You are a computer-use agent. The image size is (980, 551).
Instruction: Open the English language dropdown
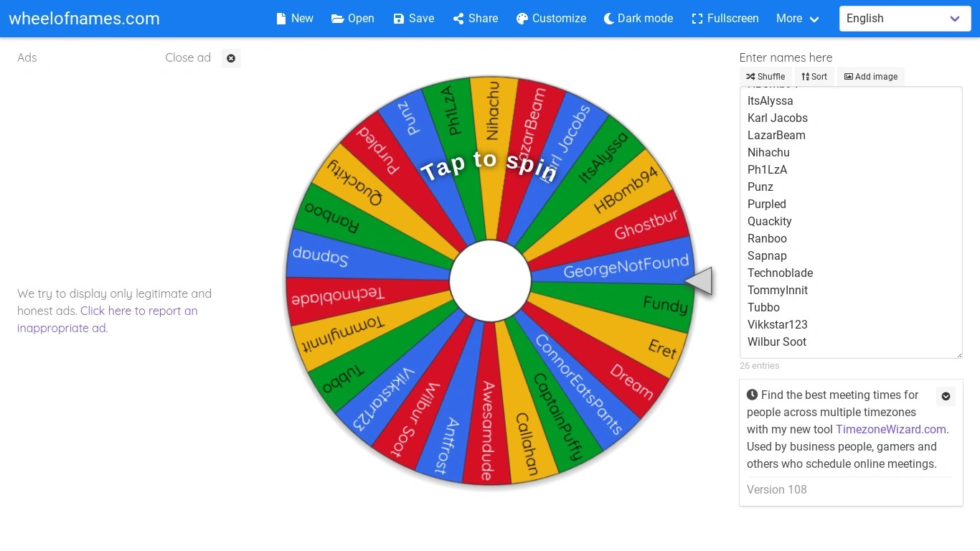(x=905, y=19)
